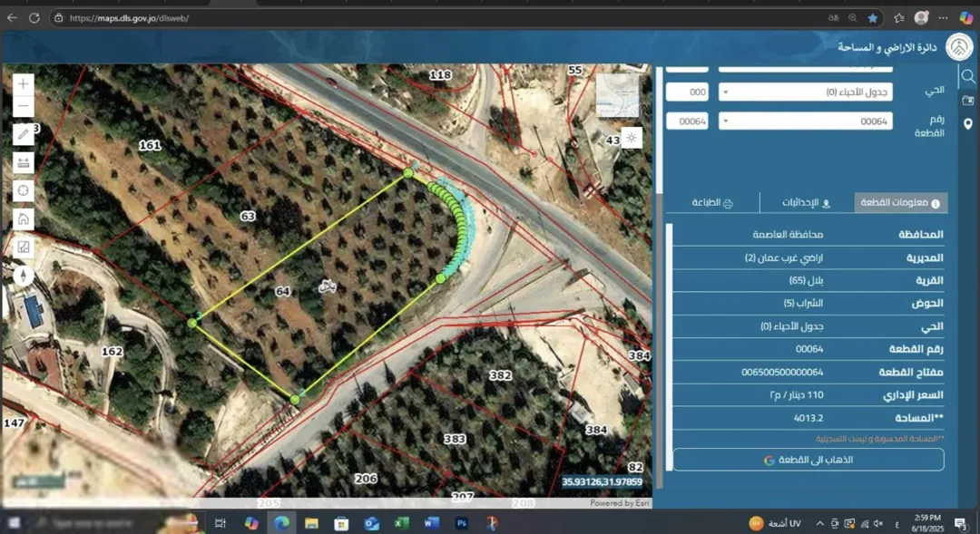The height and width of the screenshot is (534, 980).
Task: Select the area value 4013.2
Action: click(x=808, y=418)
